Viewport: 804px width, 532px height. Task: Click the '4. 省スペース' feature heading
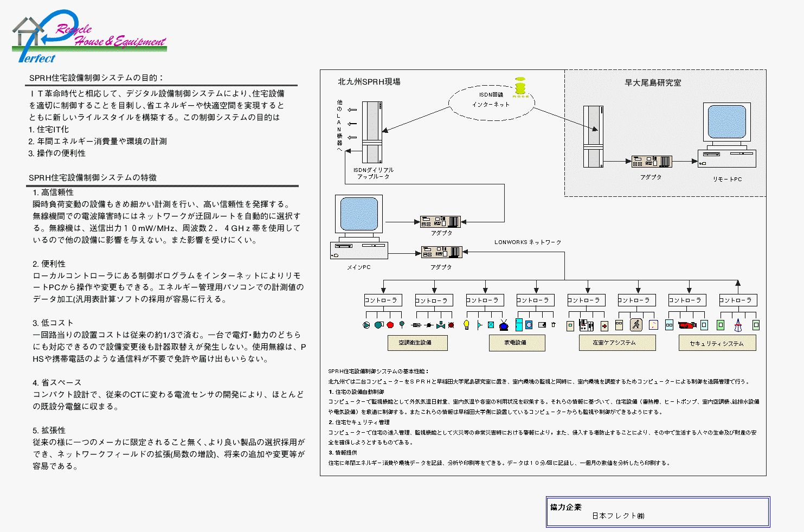[x=57, y=383]
